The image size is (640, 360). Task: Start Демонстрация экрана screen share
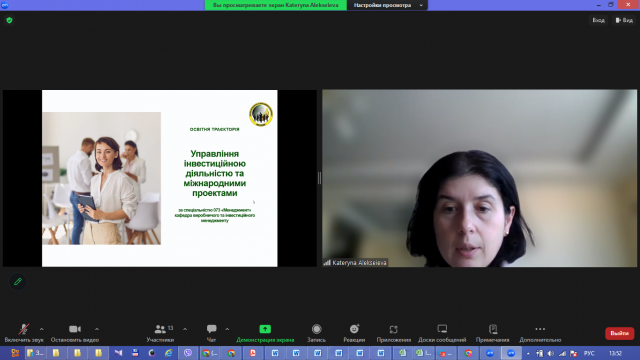(265, 333)
